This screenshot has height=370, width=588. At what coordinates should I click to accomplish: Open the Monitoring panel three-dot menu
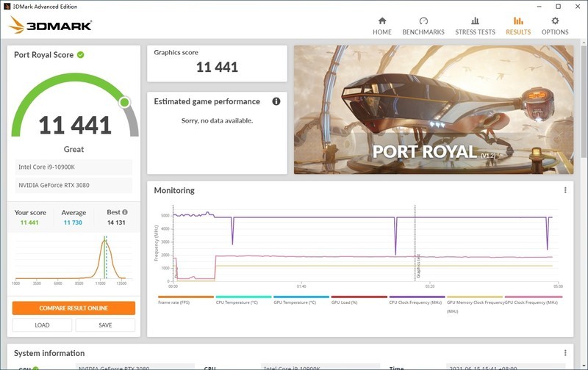(x=565, y=190)
